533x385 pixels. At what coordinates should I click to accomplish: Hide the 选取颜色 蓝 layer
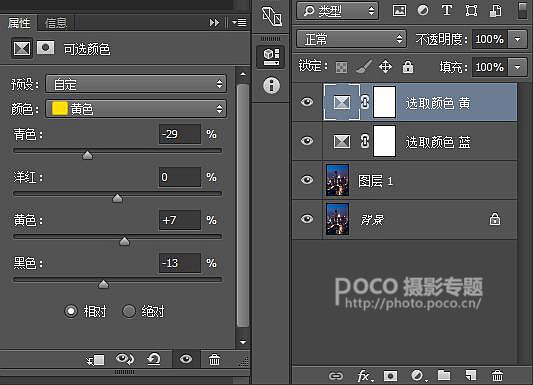click(307, 140)
